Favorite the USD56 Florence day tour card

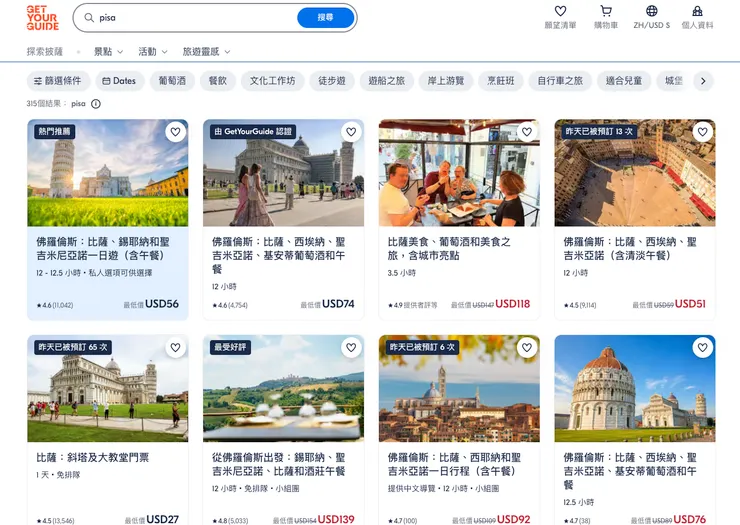coord(175,132)
